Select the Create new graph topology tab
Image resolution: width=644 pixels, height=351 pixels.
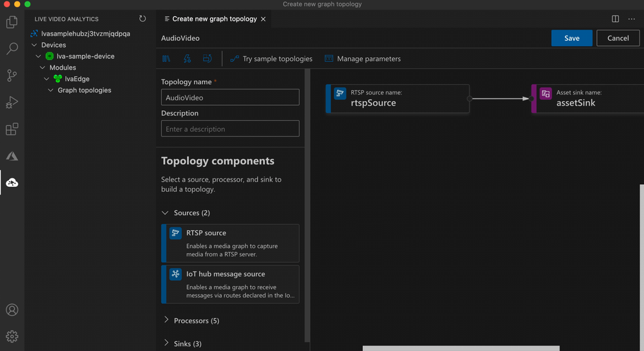coord(215,19)
